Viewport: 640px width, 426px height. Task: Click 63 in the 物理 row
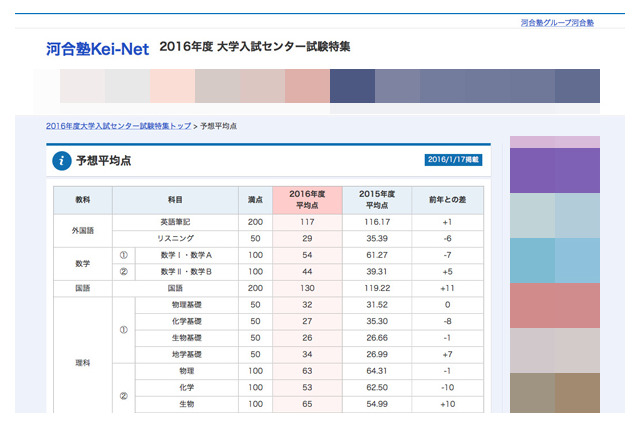[307, 371]
